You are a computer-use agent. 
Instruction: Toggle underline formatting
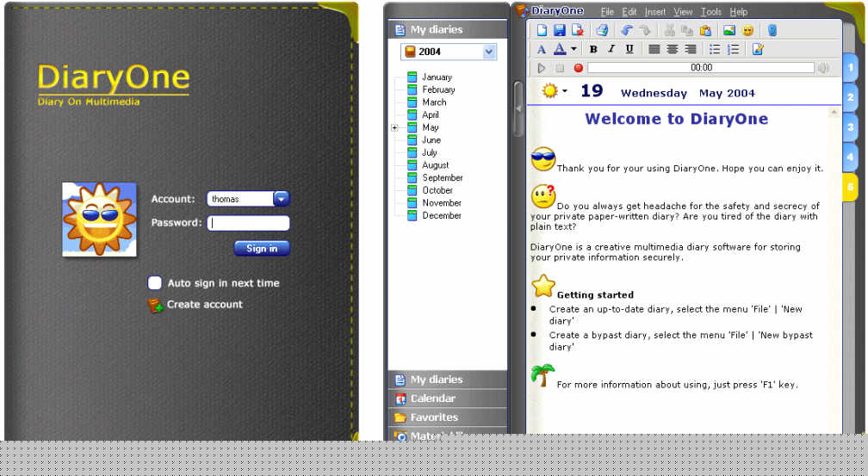point(629,49)
